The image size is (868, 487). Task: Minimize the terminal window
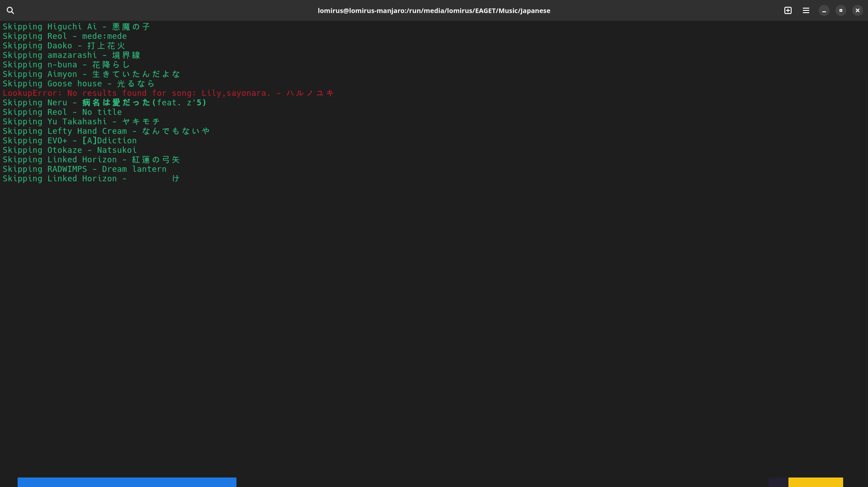coord(823,10)
